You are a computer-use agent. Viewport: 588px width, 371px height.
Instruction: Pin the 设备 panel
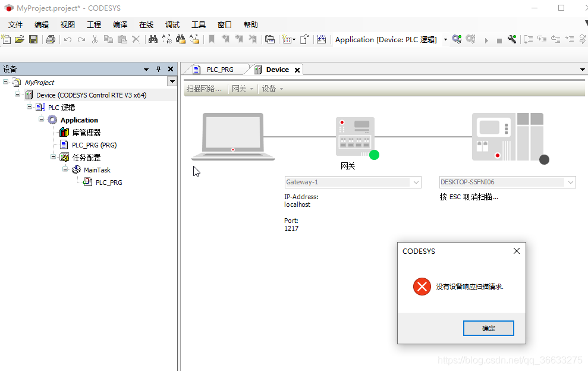click(x=159, y=69)
